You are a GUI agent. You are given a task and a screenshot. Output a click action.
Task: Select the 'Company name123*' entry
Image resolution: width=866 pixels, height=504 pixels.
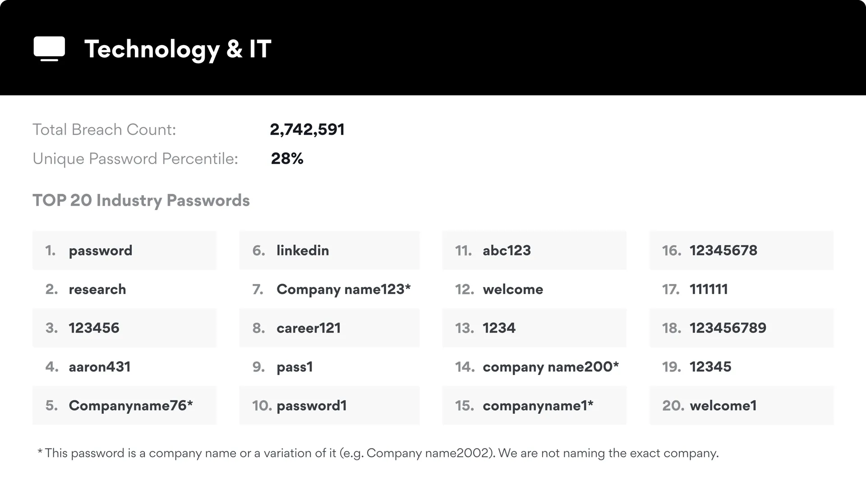pos(343,289)
